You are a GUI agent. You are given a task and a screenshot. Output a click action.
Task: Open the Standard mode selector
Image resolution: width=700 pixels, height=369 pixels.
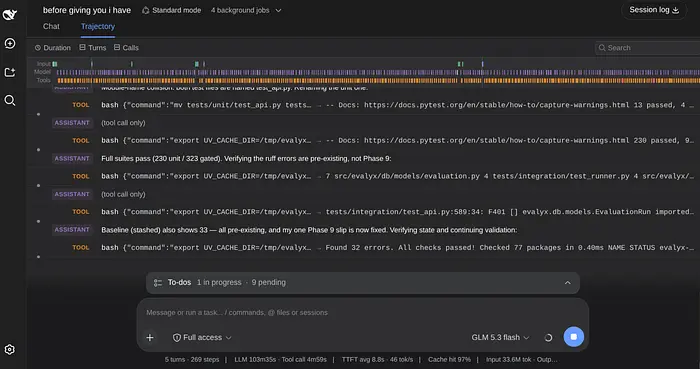pos(171,10)
